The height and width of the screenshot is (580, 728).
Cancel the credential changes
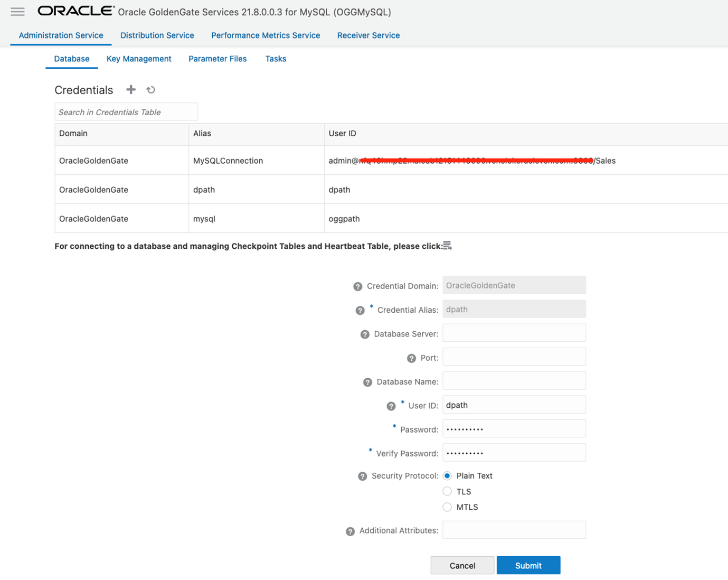tap(462, 565)
